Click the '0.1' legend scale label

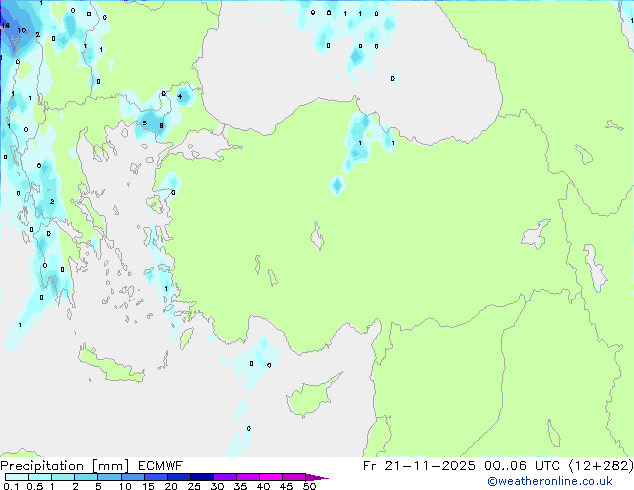click(11, 486)
